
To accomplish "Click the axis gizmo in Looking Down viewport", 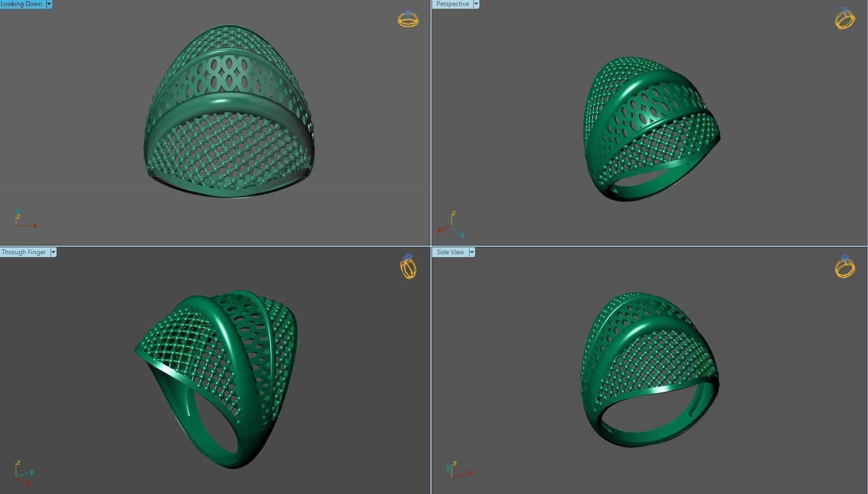I will [26, 218].
